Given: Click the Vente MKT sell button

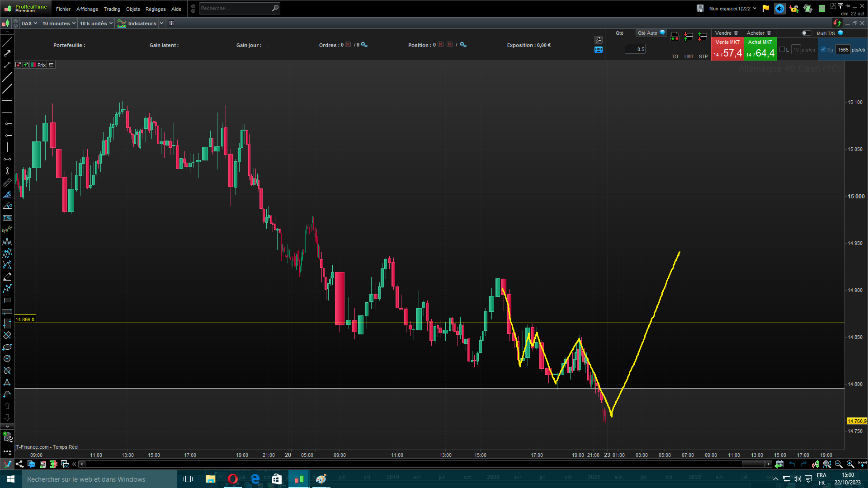Looking at the screenshot, I should click(727, 49).
